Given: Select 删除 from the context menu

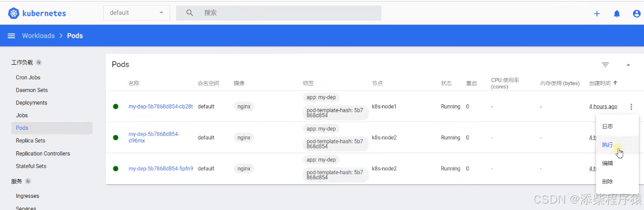Looking at the screenshot, I should pyautogui.click(x=618, y=182).
